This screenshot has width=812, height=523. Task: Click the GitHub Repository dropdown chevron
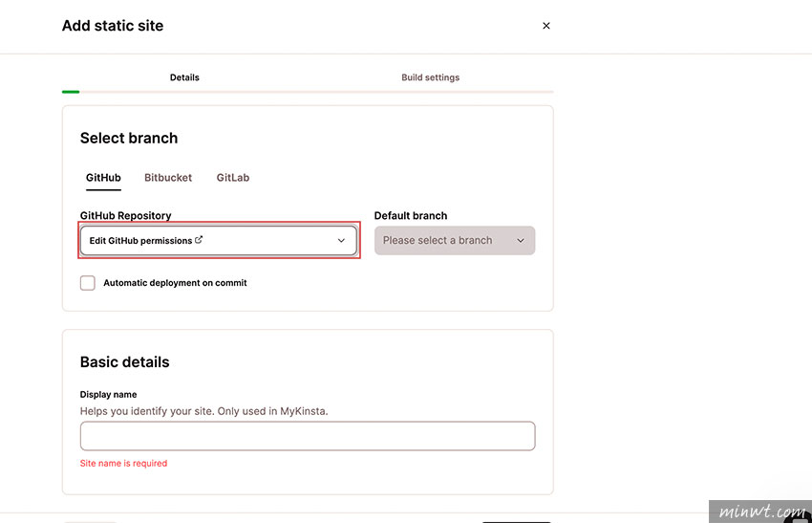(x=341, y=241)
